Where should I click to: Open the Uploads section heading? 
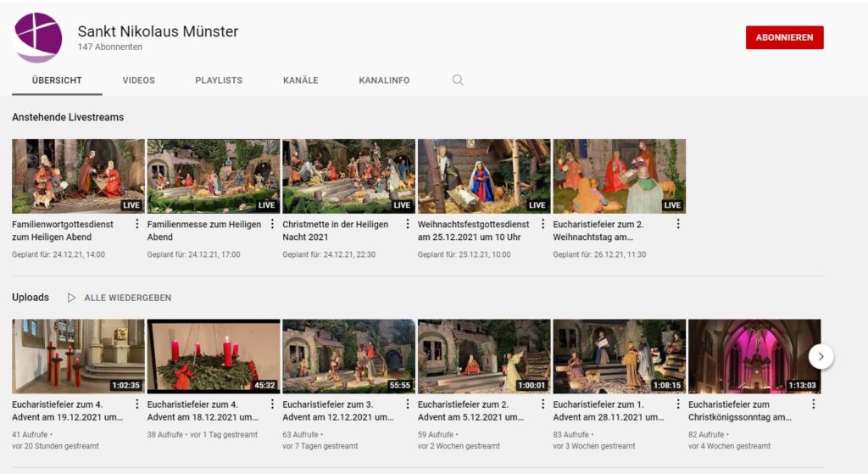click(x=31, y=298)
